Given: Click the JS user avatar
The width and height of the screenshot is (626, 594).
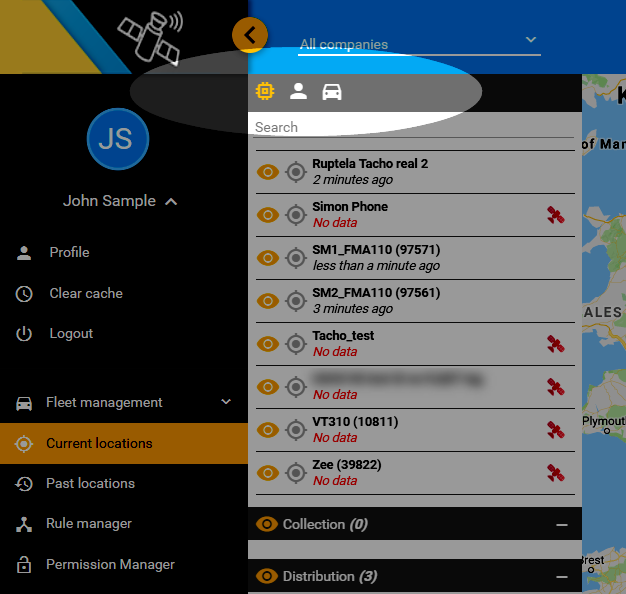Looking at the screenshot, I should click(x=117, y=139).
